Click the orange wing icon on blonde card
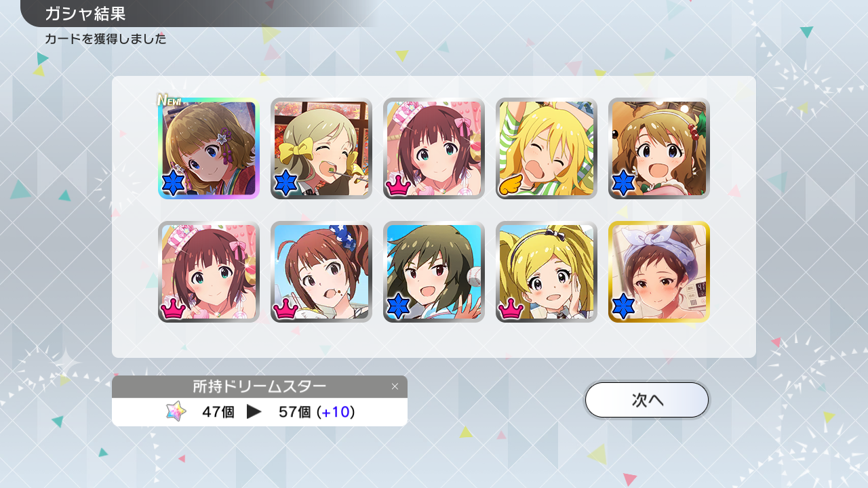 [x=511, y=184]
